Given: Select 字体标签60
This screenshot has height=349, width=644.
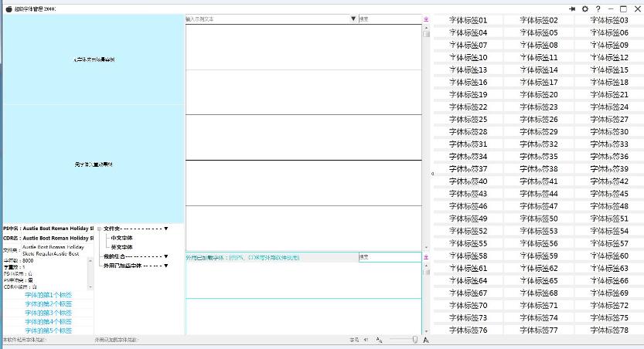Looking at the screenshot, I should coord(609,256).
